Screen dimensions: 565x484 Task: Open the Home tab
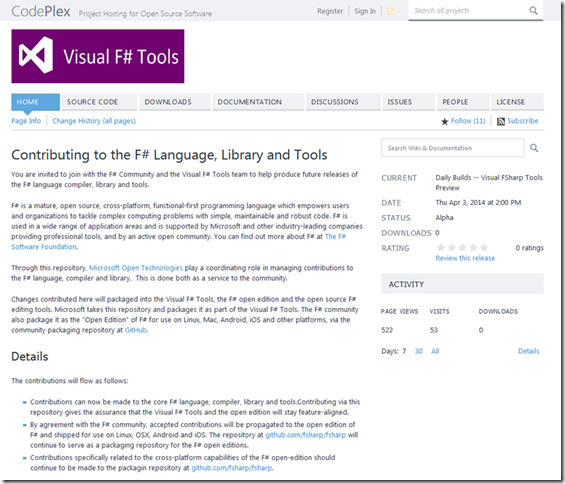point(36,102)
